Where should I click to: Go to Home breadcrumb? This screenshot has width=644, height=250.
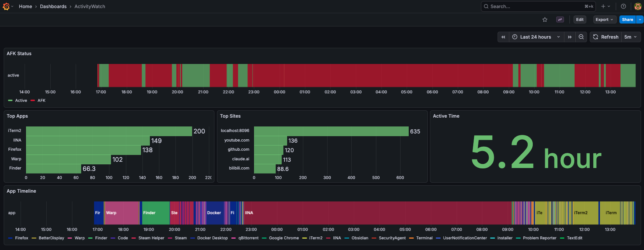(25, 6)
